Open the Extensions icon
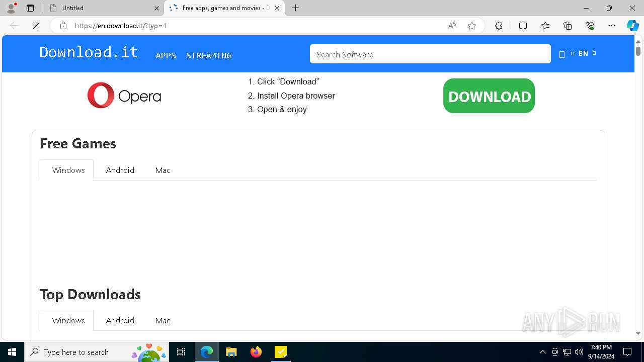This screenshot has height=362, width=644. point(499,26)
